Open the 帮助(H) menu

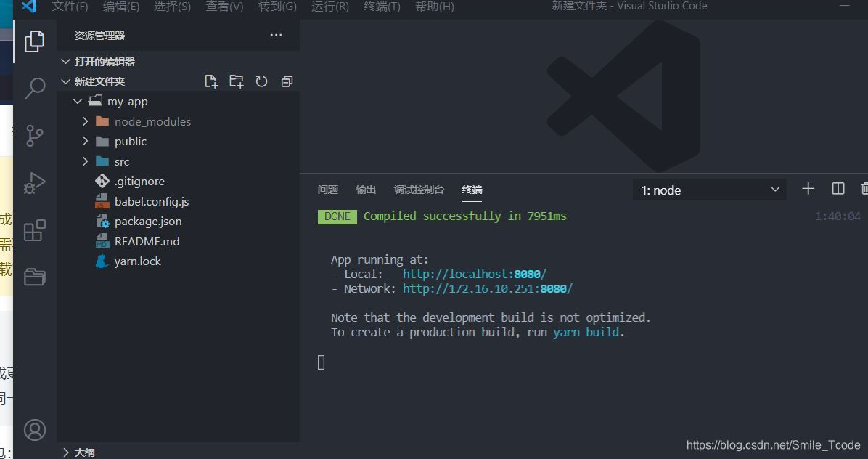coord(435,7)
